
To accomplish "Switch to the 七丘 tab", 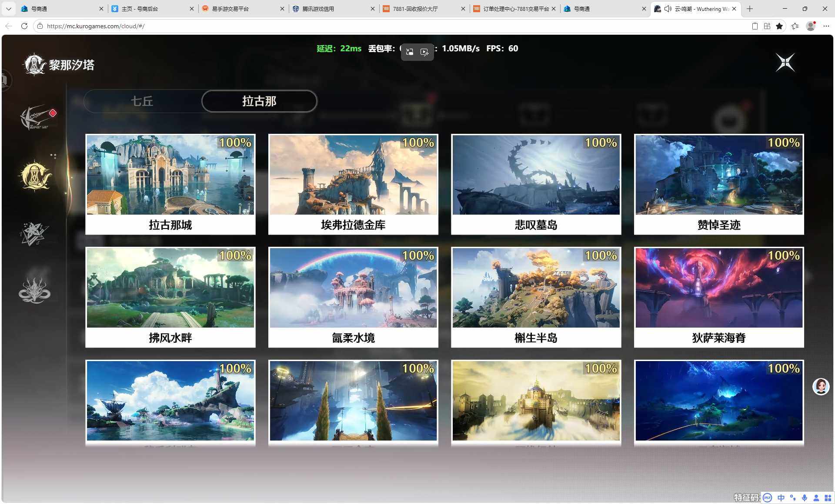I will [x=142, y=101].
